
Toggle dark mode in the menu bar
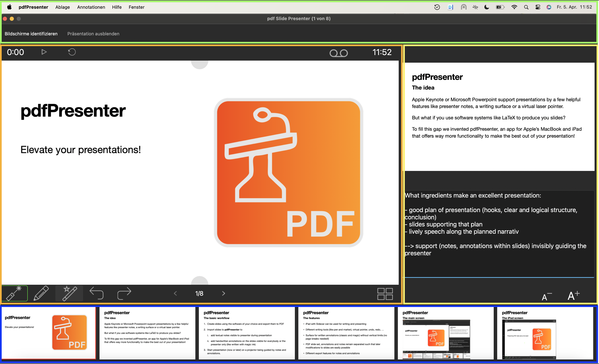486,7
